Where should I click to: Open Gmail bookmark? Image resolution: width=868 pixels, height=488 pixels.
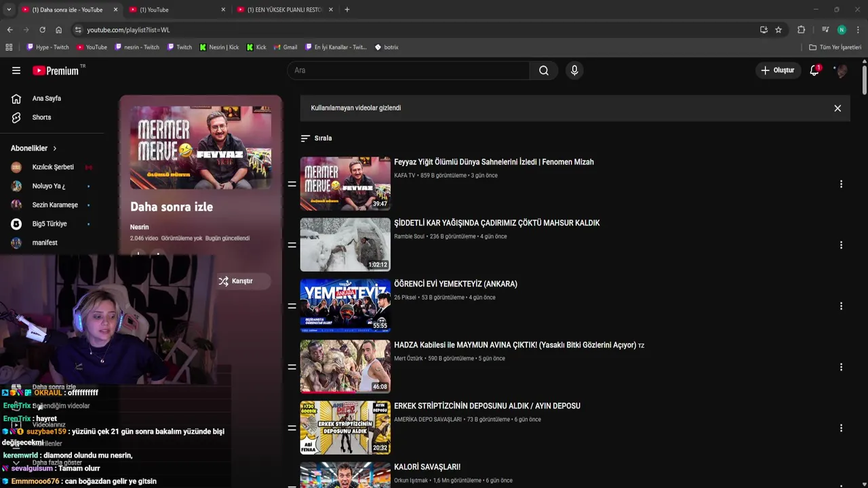tap(285, 47)
